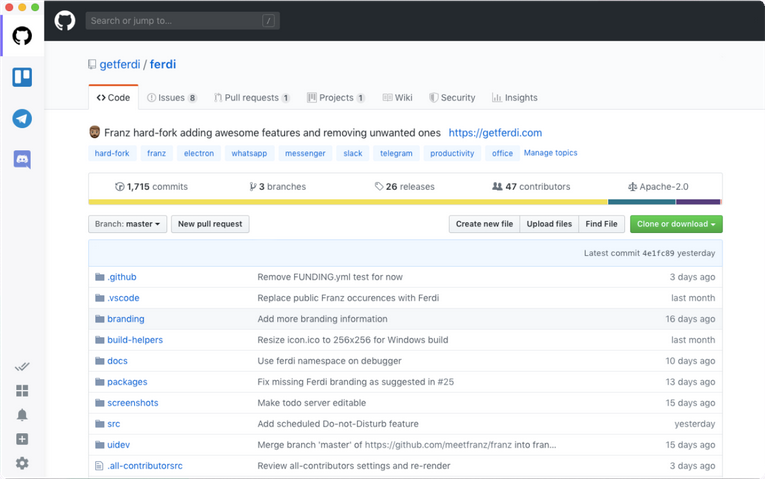Click the .github folder icon

pyautogui.click(x=100, y=277)
